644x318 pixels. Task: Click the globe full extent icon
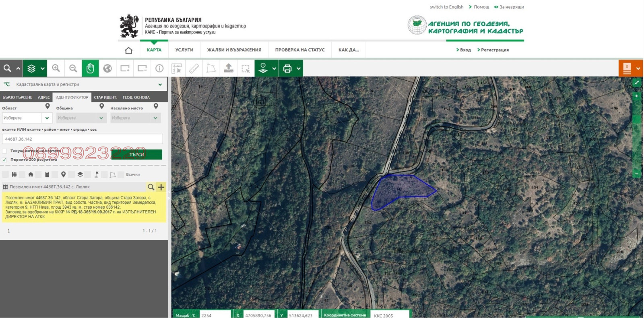[x=107, y=68]
